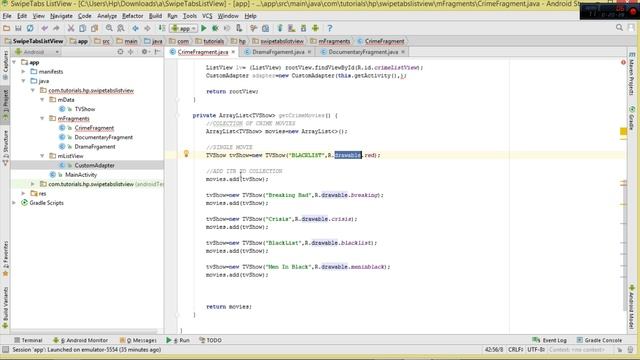The width and height of the screenshot is (640, 360).
Task: Click the Help question mark icon
Action: [330, 28]
